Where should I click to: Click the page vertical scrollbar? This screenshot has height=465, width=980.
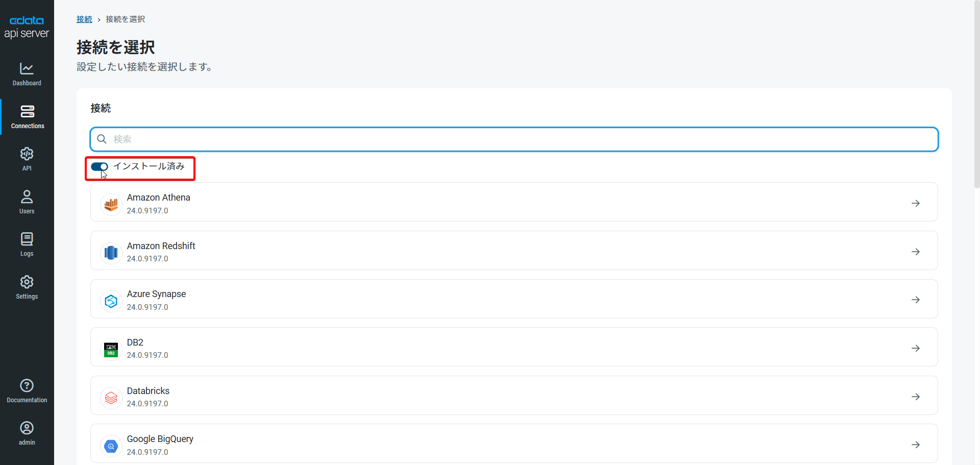976,102
